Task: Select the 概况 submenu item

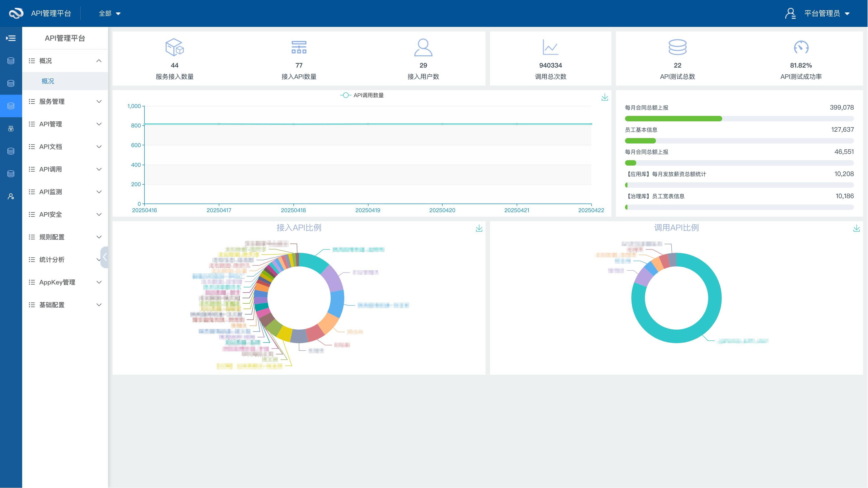Action: click(48, 81)
